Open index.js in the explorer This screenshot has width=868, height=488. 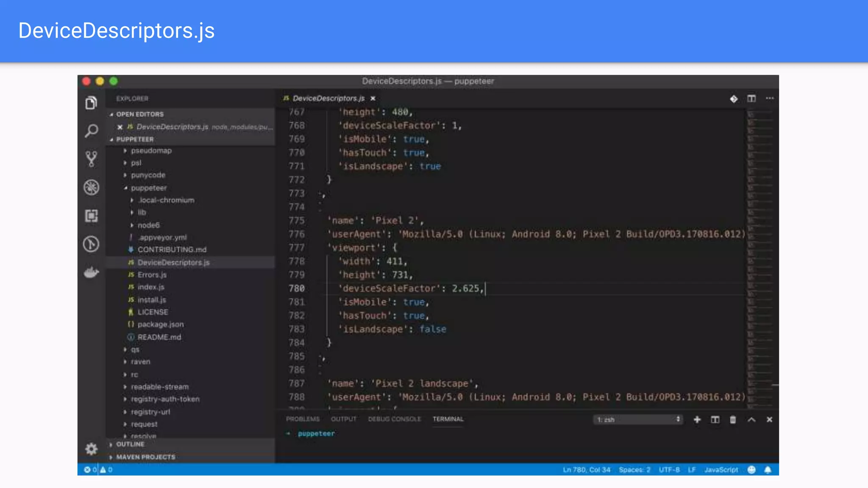coord(150,287)
